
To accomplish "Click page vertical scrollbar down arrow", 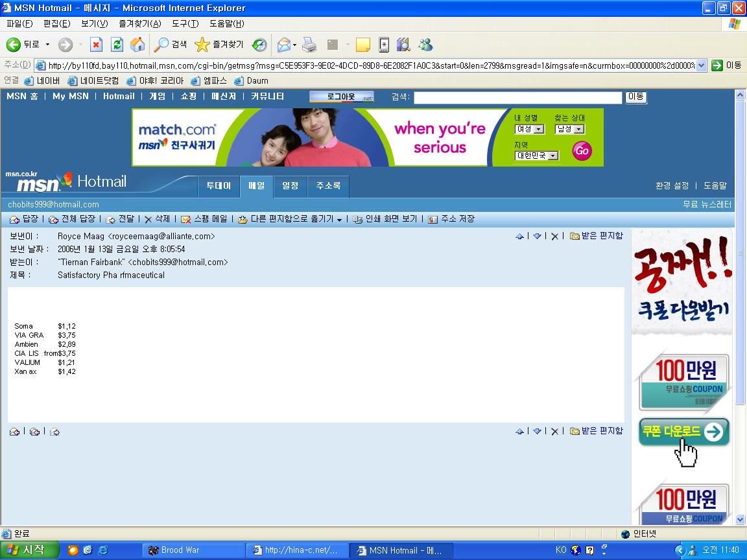I will point(740,519).
